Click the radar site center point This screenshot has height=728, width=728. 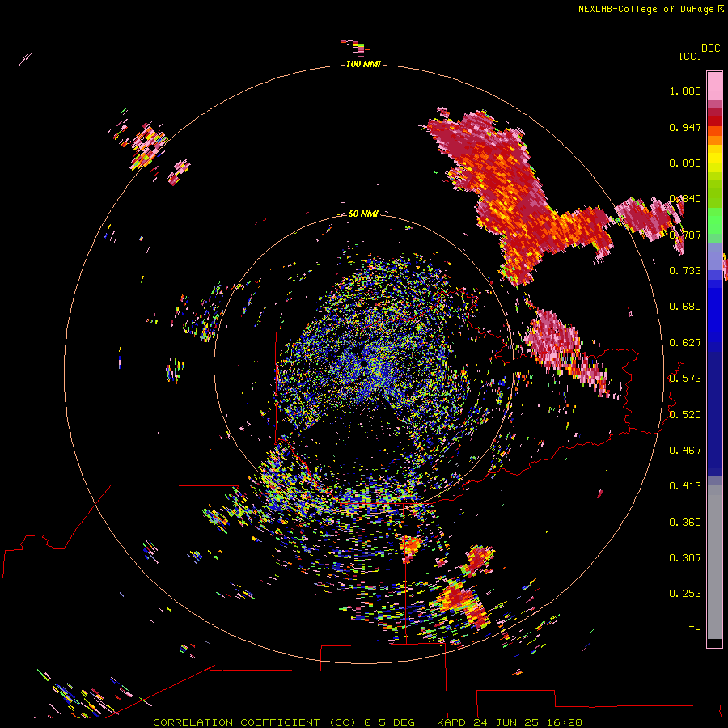(365, 363)
